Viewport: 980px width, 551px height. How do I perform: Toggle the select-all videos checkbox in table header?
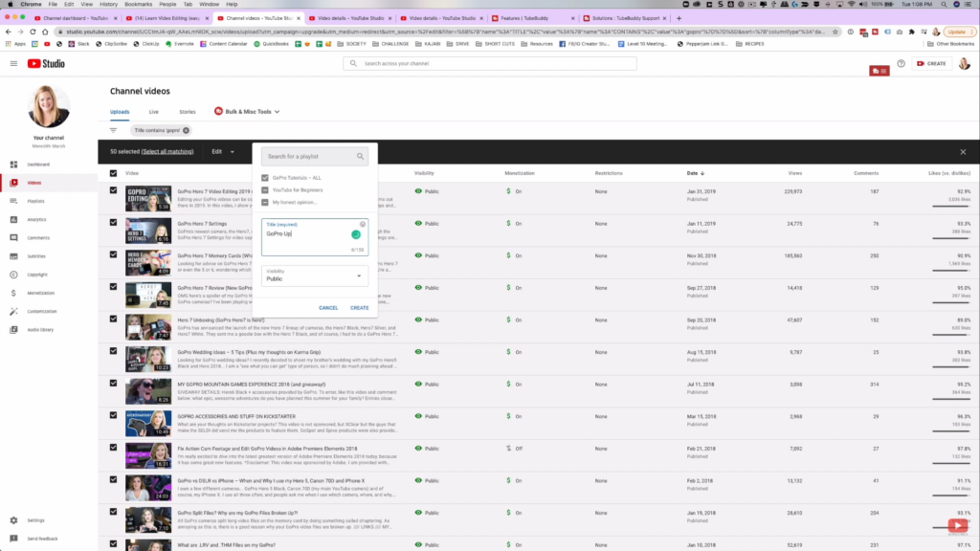pos(113,173)
